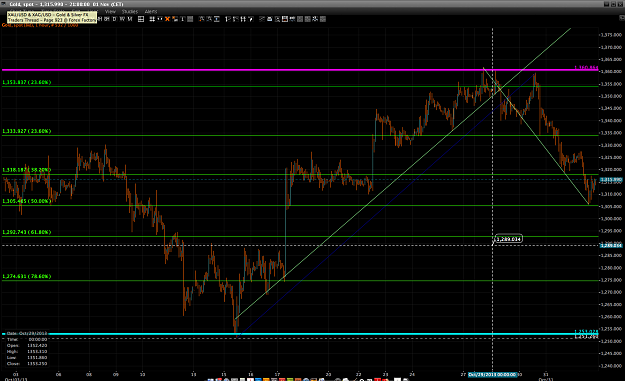Click the 1,305.465 (50.00%) Fibonacci label
The height and width of the screenshot is (381, 625).
coord(27,201)
